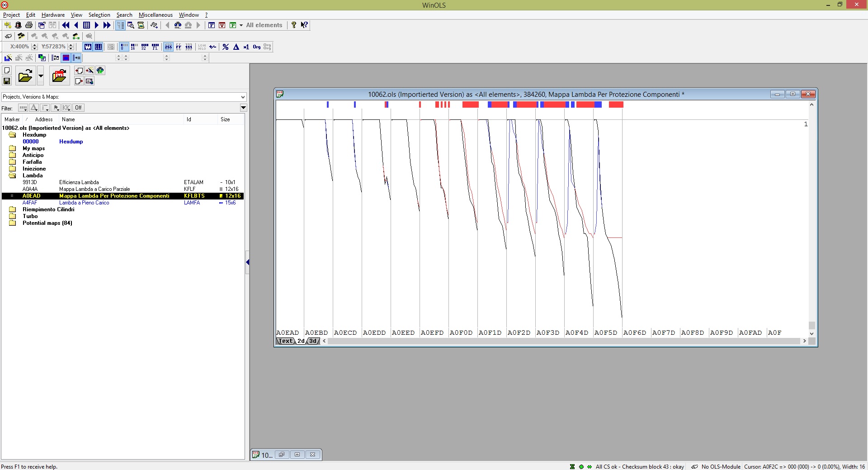Open the blue Hexdump link
Image resolution: width=868 pixels, height=470 pixels.
[x=71, y=142]
